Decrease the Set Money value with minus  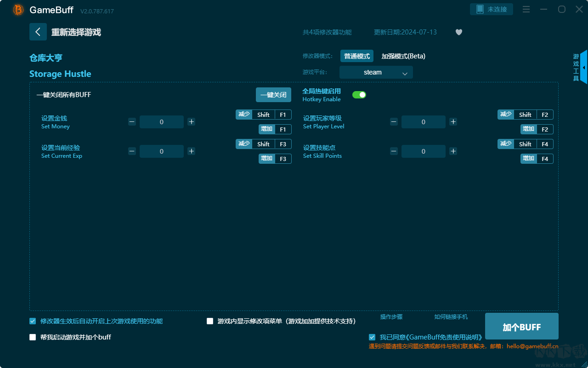click(132, 122)
